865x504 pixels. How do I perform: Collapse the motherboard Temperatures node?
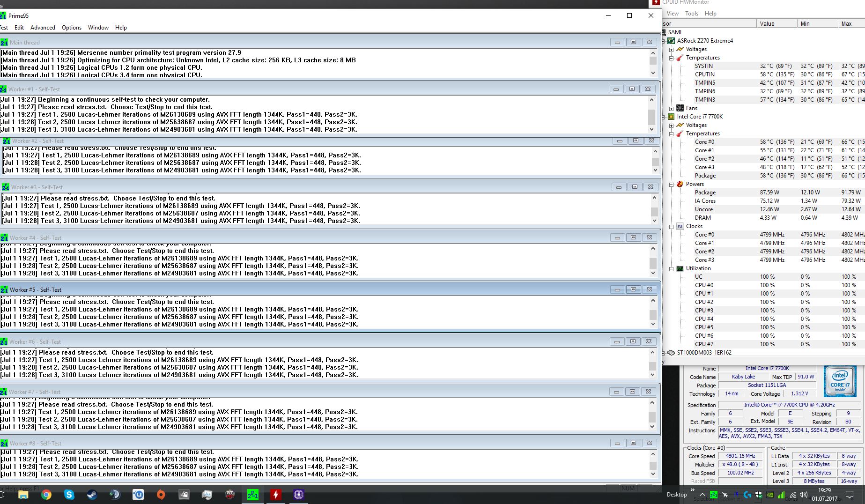coord(671,58)
